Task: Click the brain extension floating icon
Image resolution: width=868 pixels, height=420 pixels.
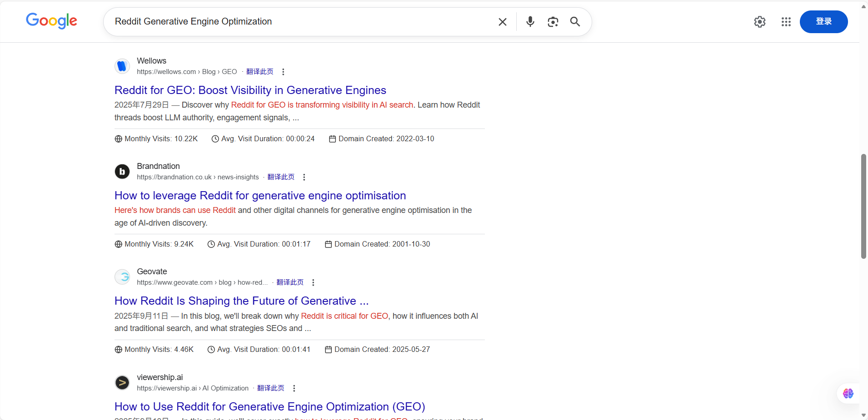Action: 848,393
